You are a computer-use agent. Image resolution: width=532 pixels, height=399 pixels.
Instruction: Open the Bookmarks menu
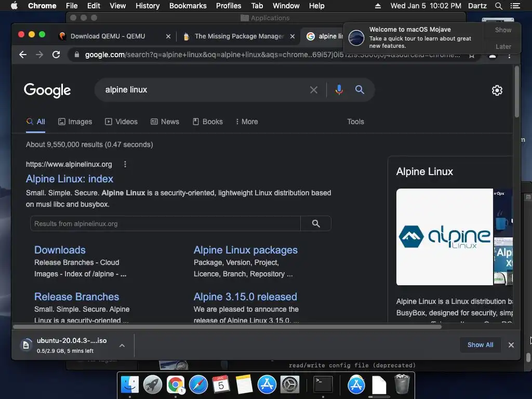(188, 6)
